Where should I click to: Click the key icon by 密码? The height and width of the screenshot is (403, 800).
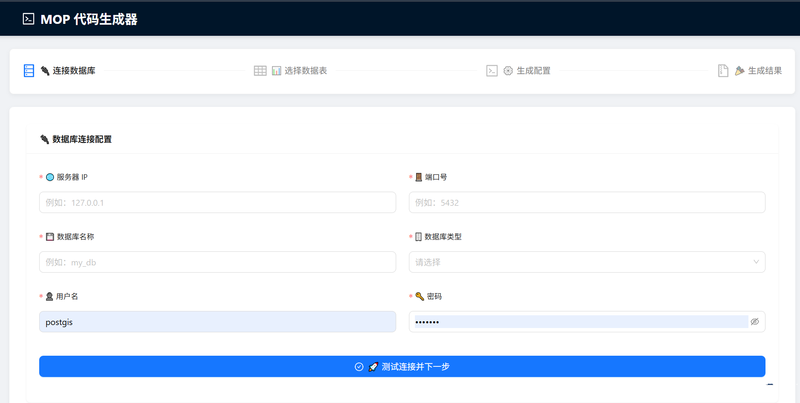(x=419, y=296)
